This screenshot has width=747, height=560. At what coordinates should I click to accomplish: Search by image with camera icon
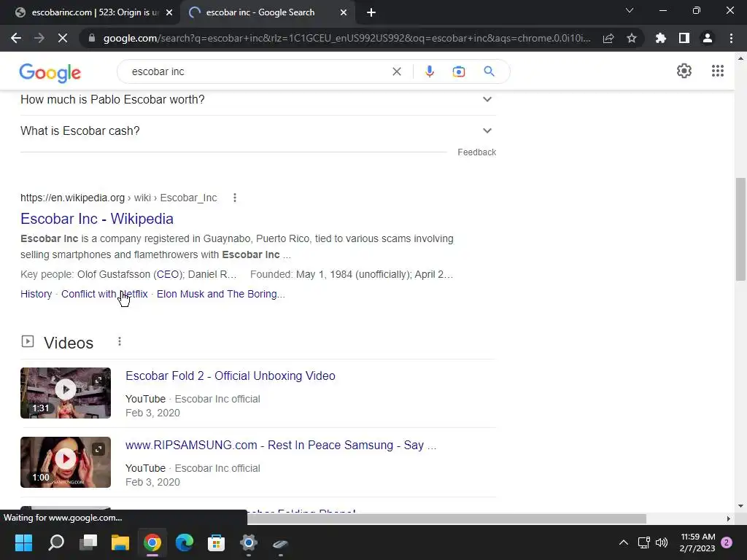[458, 71]
